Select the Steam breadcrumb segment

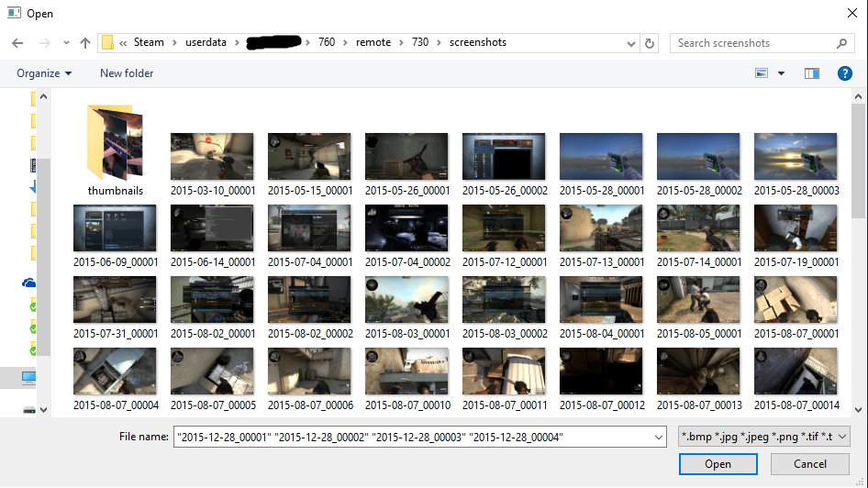tap(149, 42)
